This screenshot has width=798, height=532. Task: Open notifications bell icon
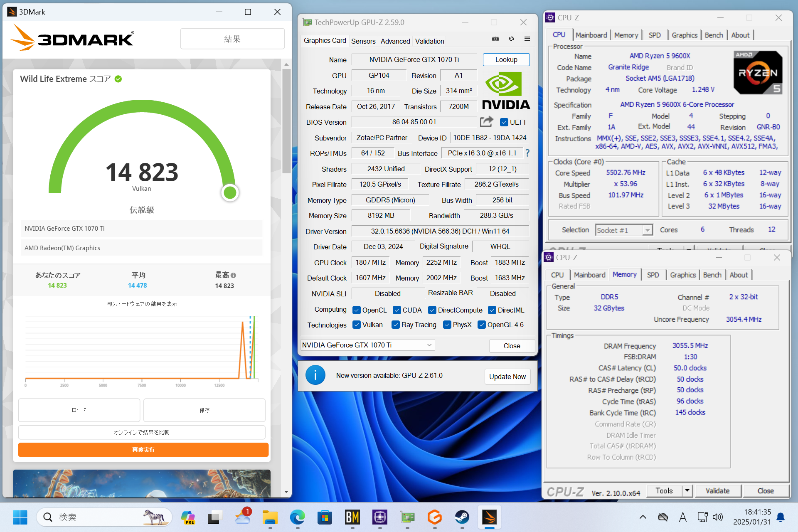[781, 517]
